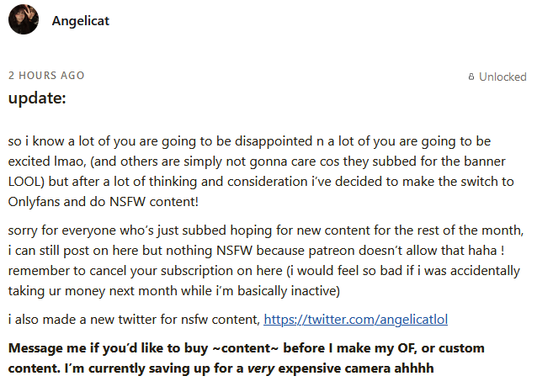537x392 pixels.
Task: Open the Angelicat username profile
Action: [x=81, y=21]
